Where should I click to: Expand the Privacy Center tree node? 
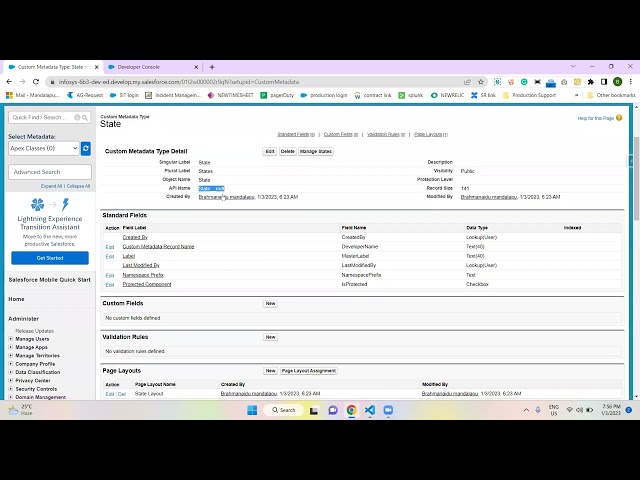pyautogui.click(x=11, y=380)
